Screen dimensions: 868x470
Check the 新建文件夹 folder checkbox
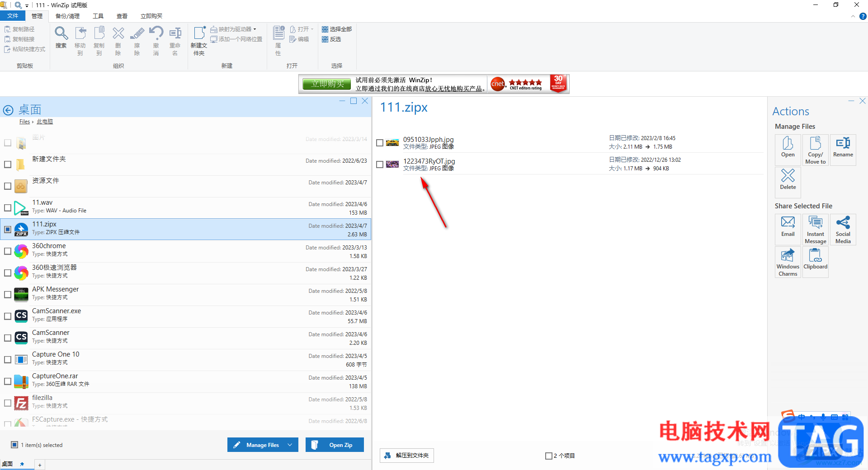[x=8, y=164]
